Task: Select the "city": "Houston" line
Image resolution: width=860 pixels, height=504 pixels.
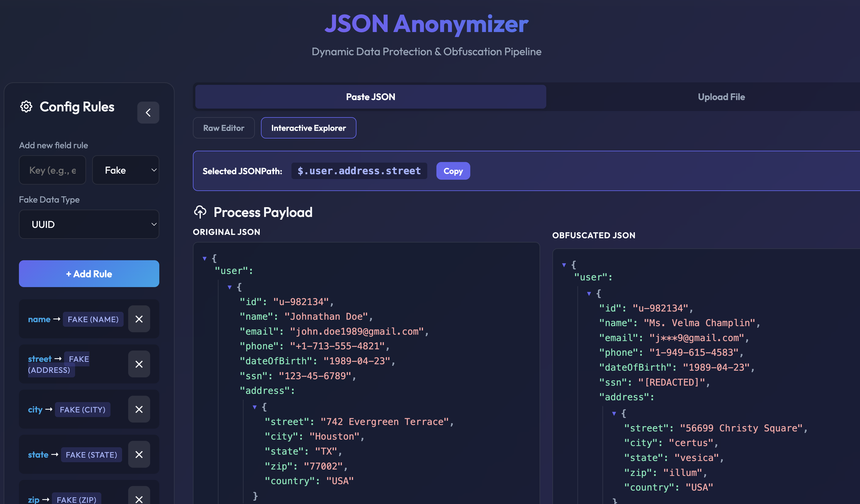Action: tap(315, 437)
